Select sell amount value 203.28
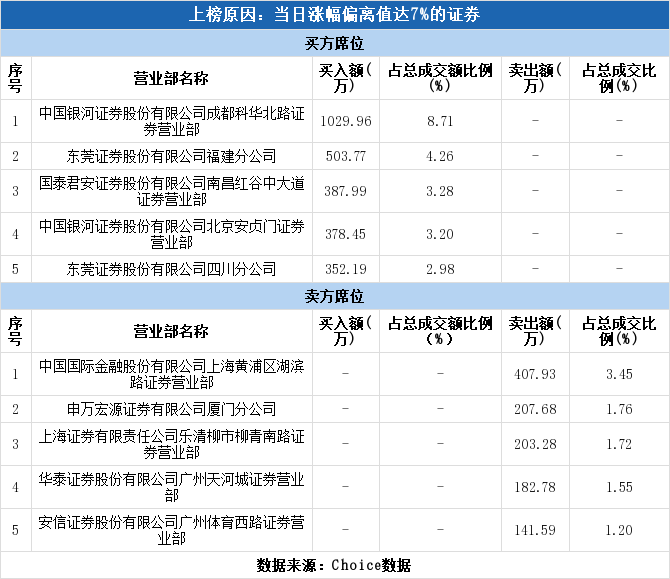Viewport: 670px width, 579px height. [535, 444]
